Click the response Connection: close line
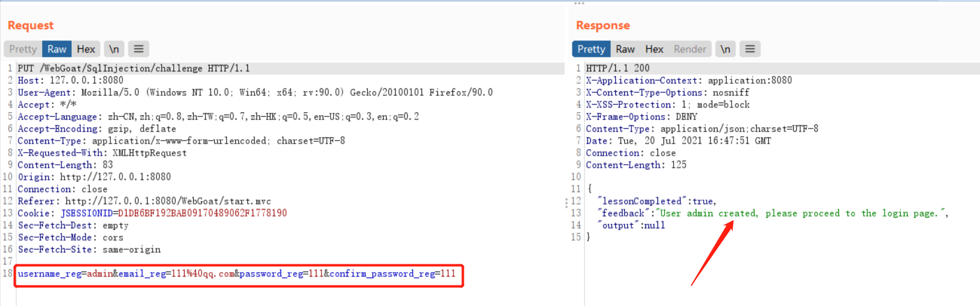The height and width of the screenshot is (306, 980). point(631,153)
